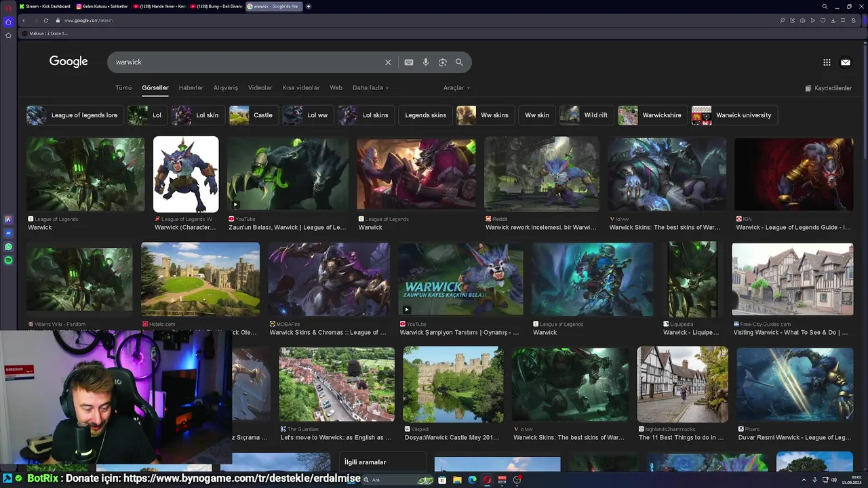Image resolution: width=868 pixels, height=488 pixels.
Task: Switch to the Kısa videolar tab
Action: pos(301,87)
